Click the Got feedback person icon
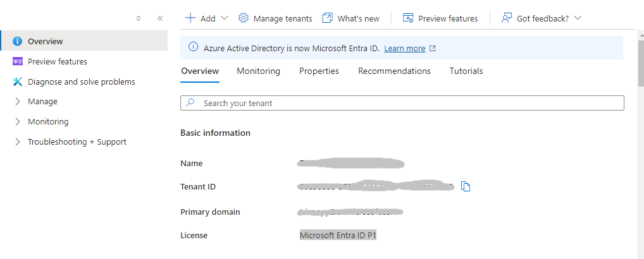 click(x=507, y=18)
